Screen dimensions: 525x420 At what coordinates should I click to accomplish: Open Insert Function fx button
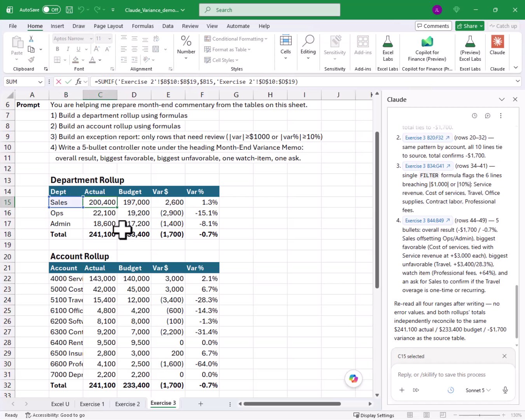point(79,82)
